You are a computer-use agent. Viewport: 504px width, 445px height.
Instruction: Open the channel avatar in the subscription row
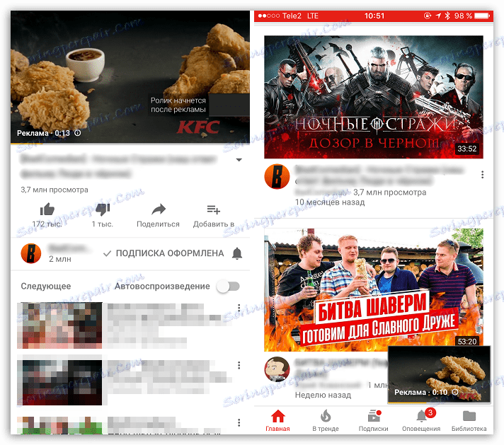pyautogui.click(x=31, y=253)
